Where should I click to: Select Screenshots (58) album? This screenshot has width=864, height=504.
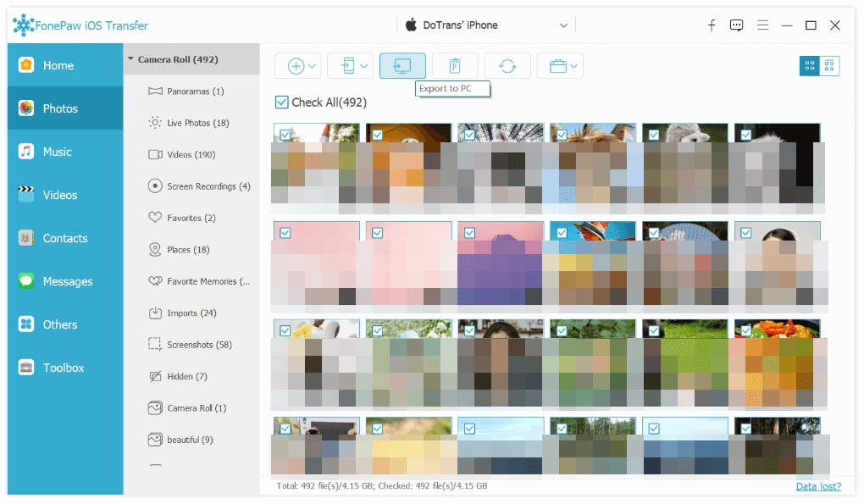point(191,345)
